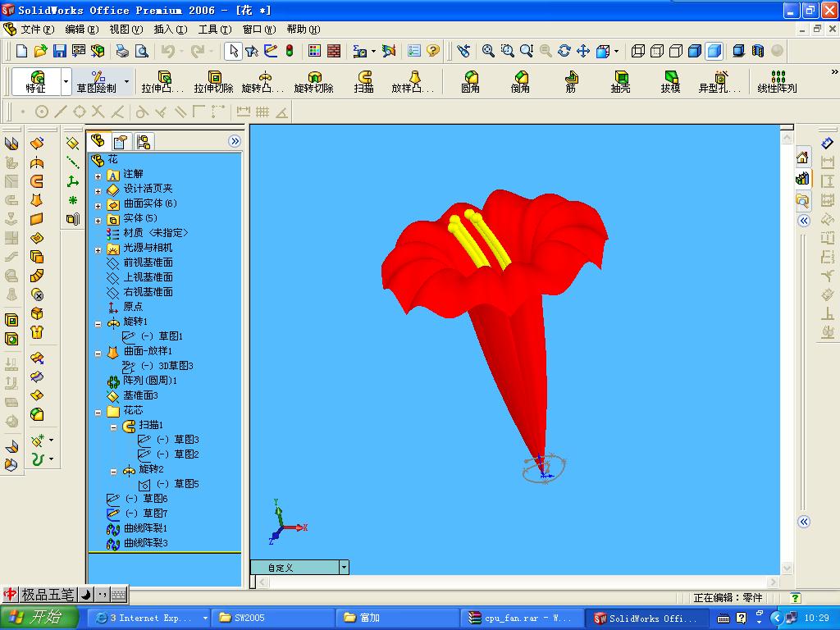Switch to the PropertyManager tab
The width and height of the screenshot is (840, 630).
tap(121, 142)
